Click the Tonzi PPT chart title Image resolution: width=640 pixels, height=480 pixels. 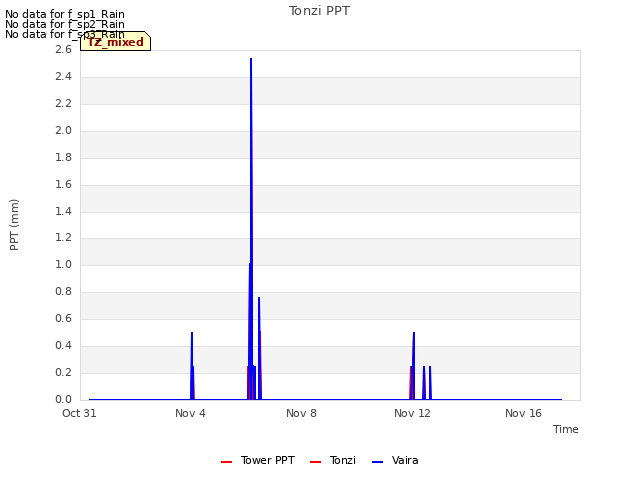(319, 11)
